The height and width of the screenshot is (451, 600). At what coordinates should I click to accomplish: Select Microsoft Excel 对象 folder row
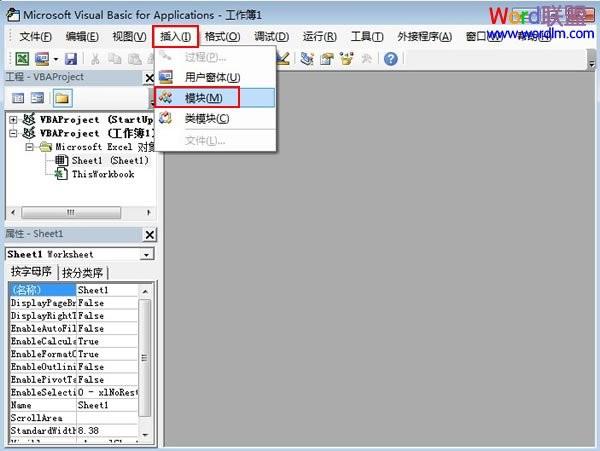[x=105, y=147]
